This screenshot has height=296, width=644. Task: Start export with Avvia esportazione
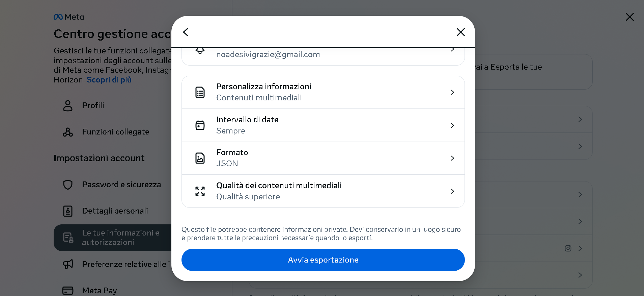323,260
